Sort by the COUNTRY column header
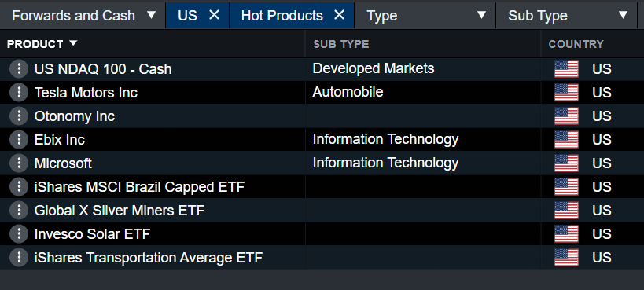Viewport: 644px width, 290px height. pos(576,44)
